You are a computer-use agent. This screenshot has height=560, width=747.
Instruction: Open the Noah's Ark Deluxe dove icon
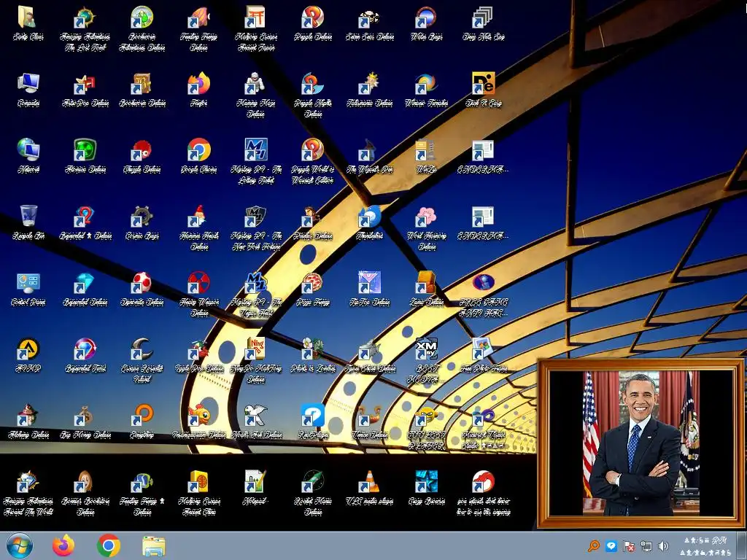point(256,421)
